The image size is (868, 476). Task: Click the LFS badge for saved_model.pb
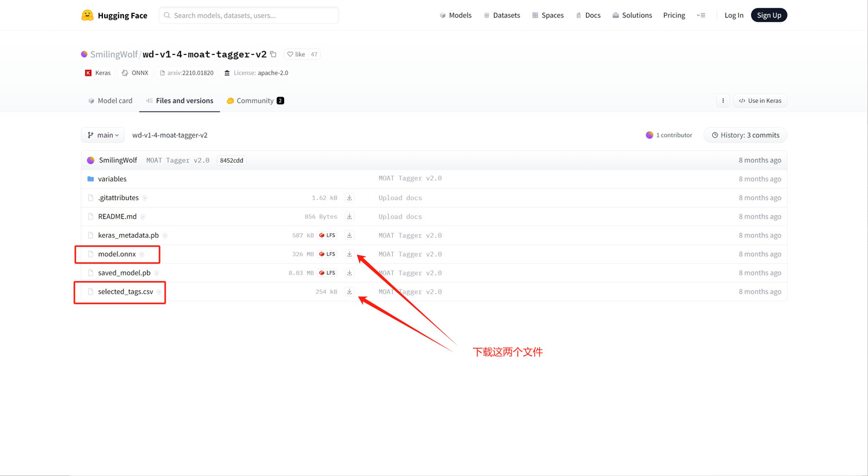tap(328, 273)
